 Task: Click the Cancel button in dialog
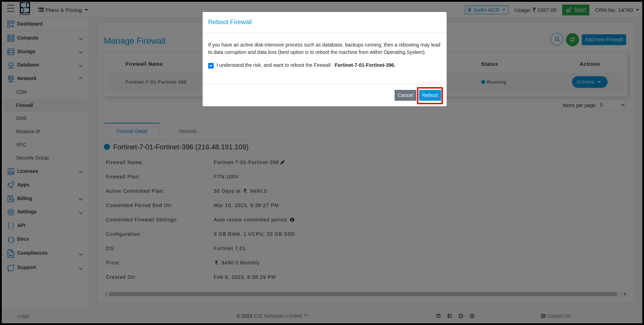405,95
